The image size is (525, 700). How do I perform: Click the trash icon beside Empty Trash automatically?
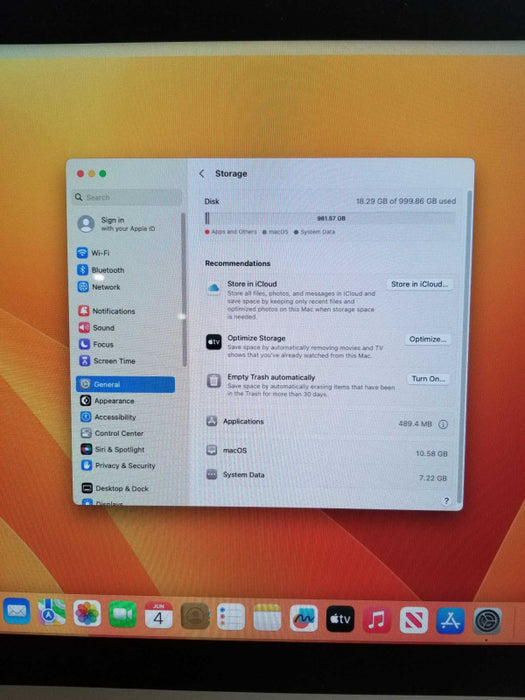[214, 381]
